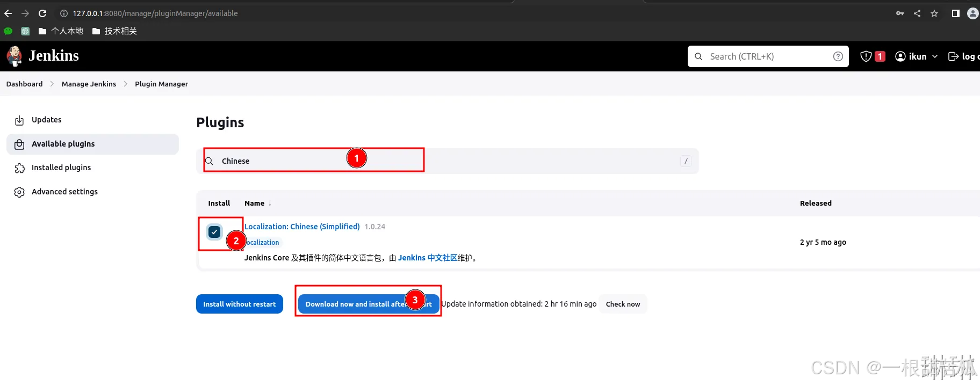The image size is (980, 385).
Task: Reload the page with the refresh icon
Action: [x=42, y=13]
